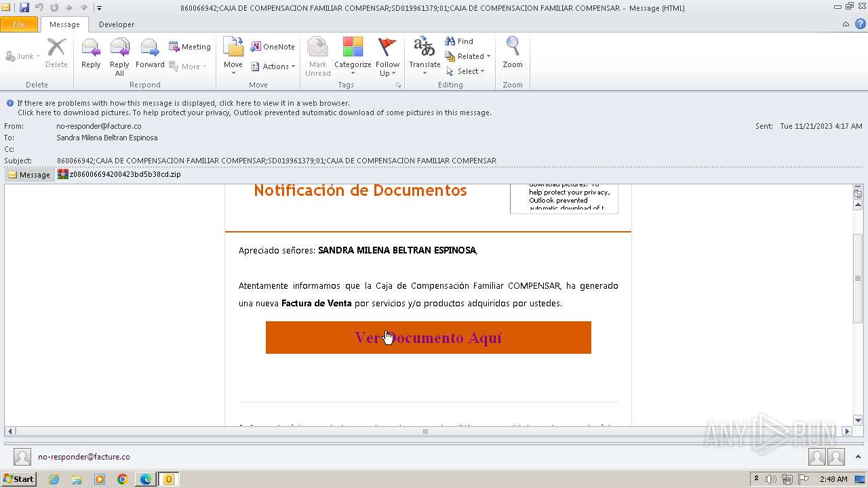Click the horizontal scrollbar thumb
The height and width of the screenshot is (488, 868).
[x=425, y=431]
